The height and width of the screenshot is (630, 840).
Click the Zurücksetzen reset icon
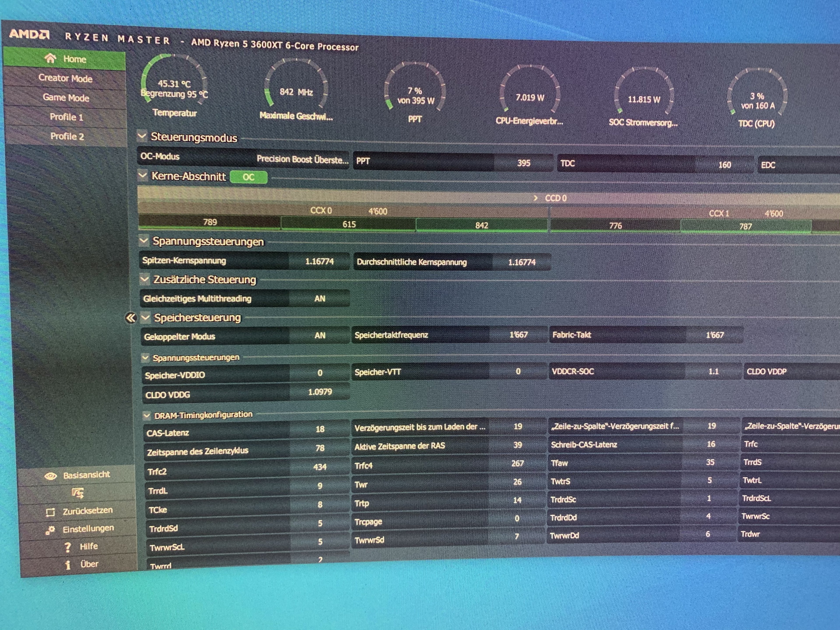click(50, 512)
